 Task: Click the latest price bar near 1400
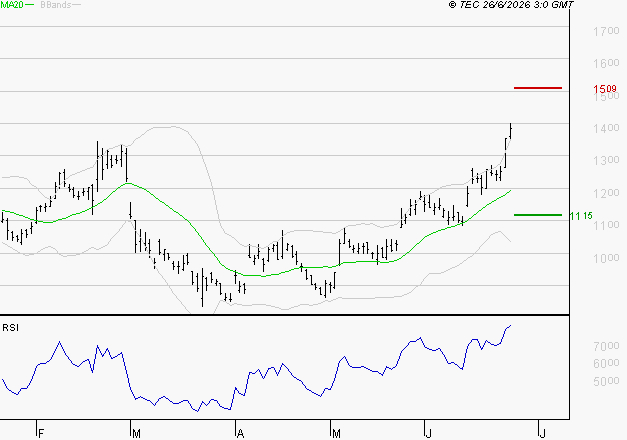(x=511, y=131)
